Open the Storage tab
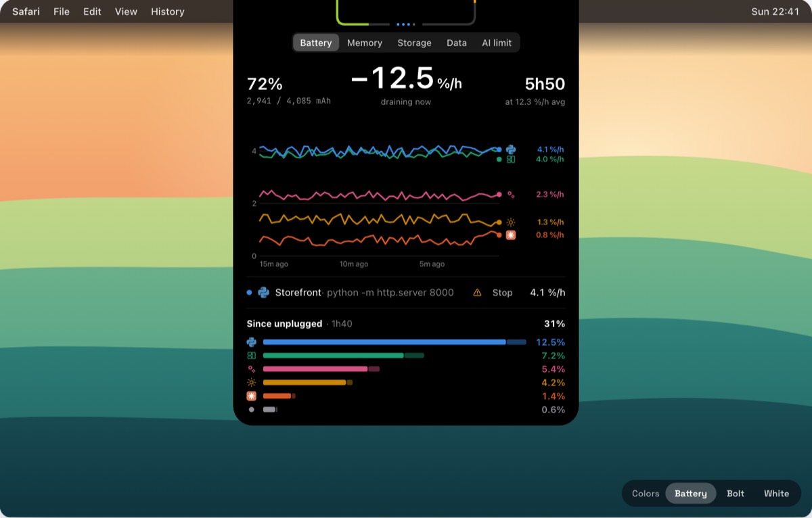This screenshot has width=812, height=518. (x=414, y=43)
